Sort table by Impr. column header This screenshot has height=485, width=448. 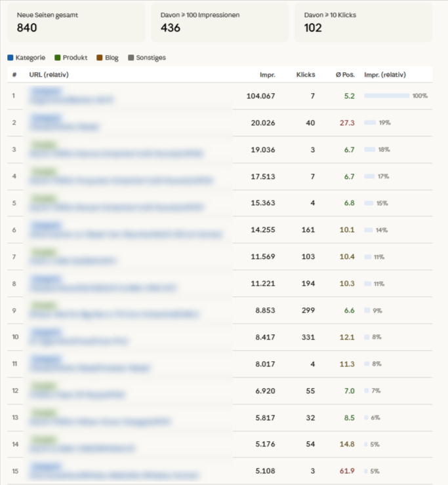click(267, 75)
